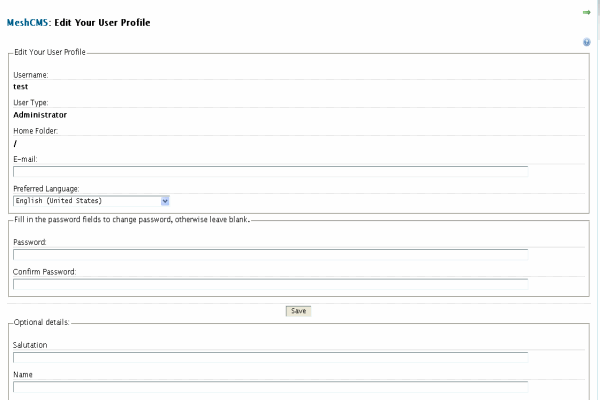600x400 pixels.
Task: Open the MeshCMS link in the title
Action: pos(27,23)
